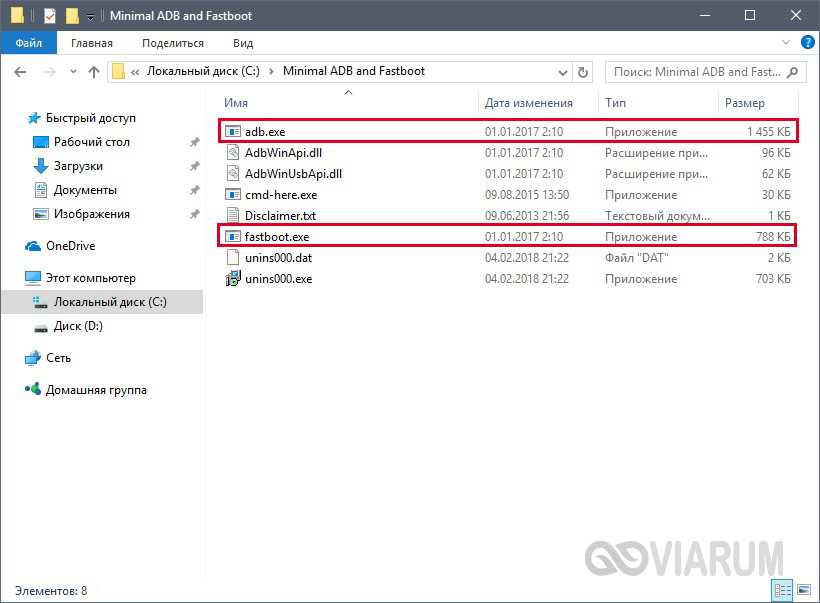Sort files by Размер column header
Image resolution: width=820 pixels, height=603 pixels.
[x=745, y=103]
